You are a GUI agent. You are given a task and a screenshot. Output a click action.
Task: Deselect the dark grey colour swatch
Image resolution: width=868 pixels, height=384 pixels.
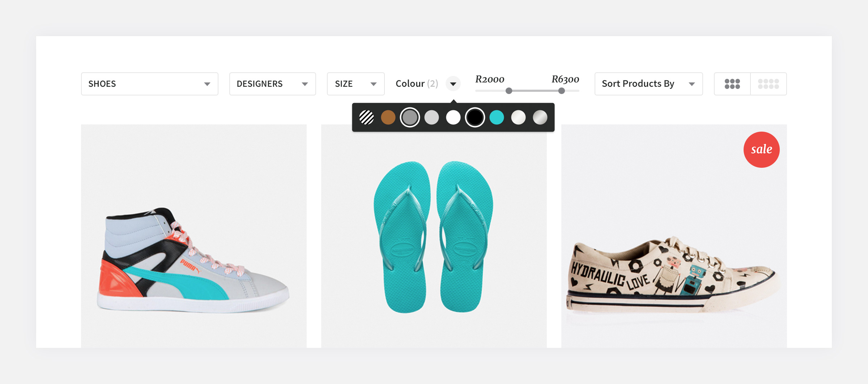coord(410,118)
